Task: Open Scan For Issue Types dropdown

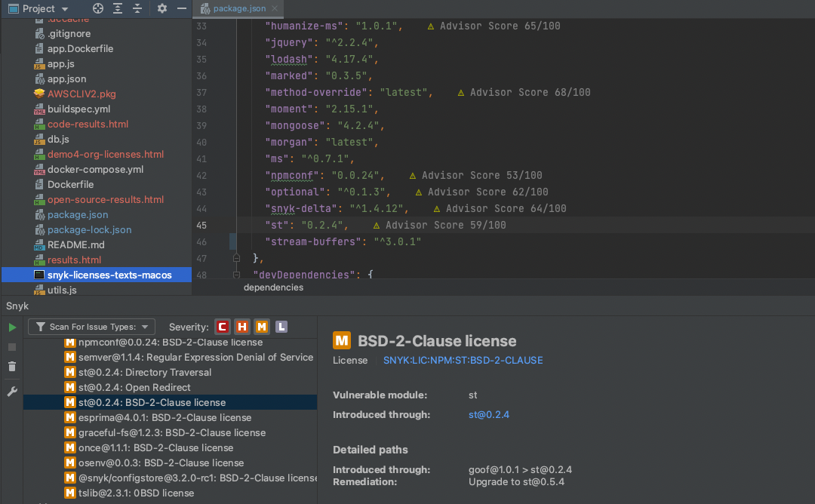Action: pyautogui.click(x=91, y=327)
